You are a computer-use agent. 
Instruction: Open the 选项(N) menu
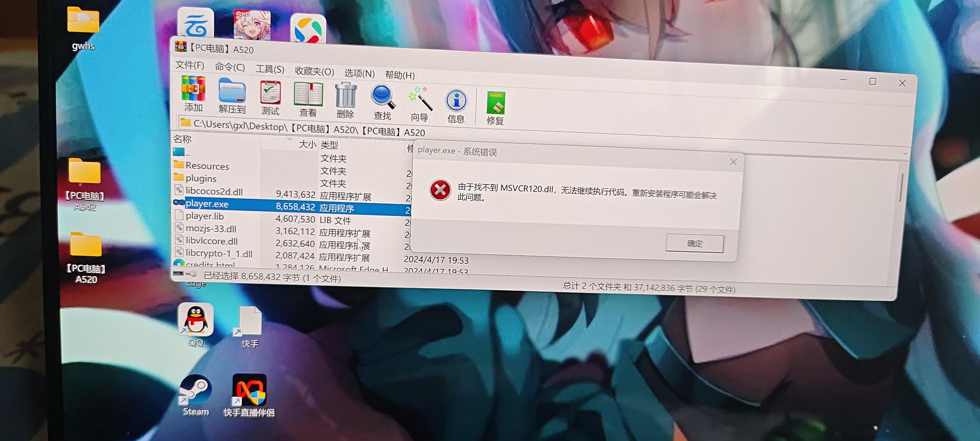click(x=359, y=73)
